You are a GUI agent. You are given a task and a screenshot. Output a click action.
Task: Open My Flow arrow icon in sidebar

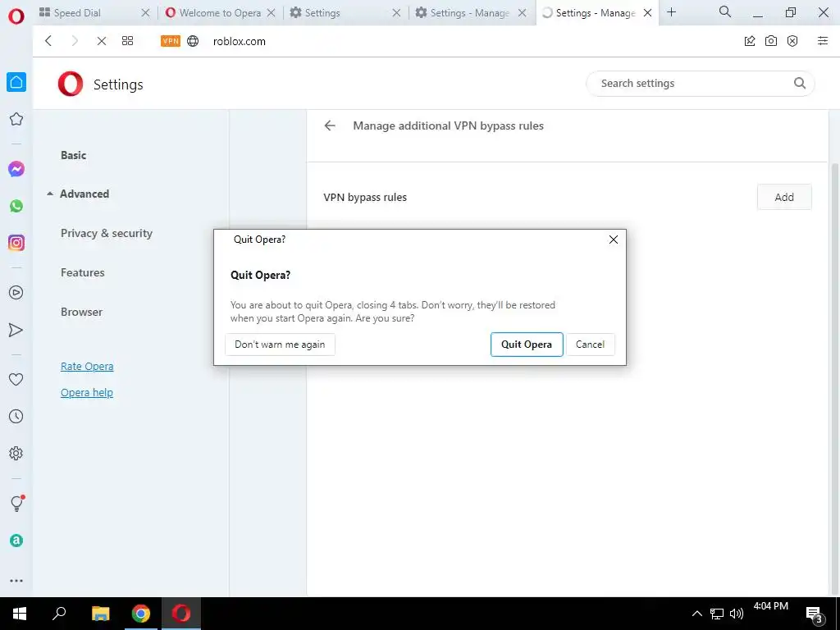click(16, 330)
